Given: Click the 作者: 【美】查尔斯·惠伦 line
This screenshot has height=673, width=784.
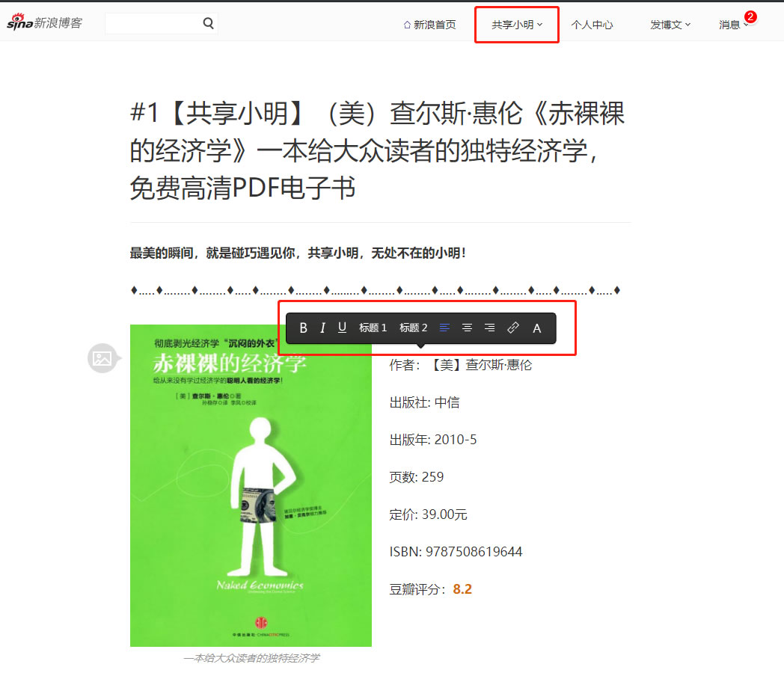Looking at the screenshot, I should coord(461,365).
